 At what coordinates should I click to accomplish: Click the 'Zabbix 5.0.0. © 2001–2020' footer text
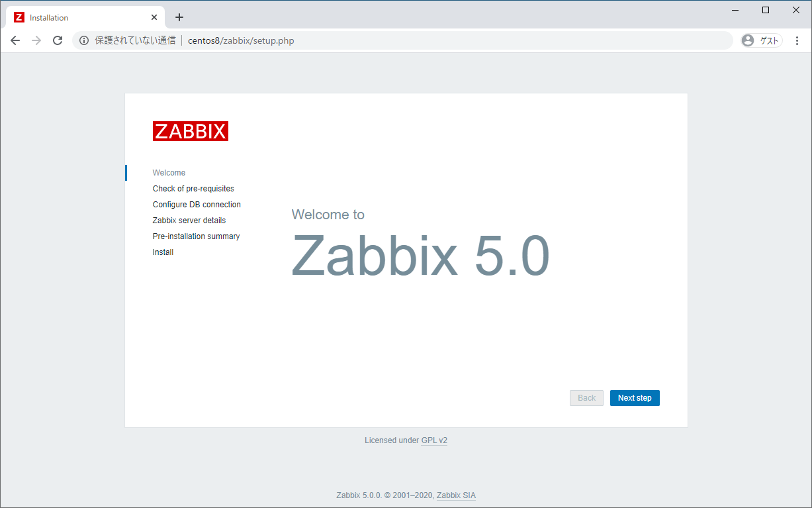click(385, 495)
